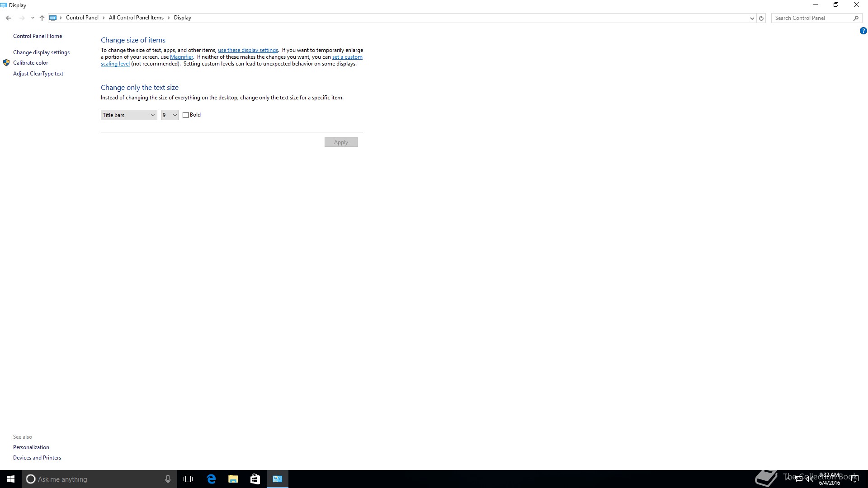This screenshot has height=488, width=868.
Task: Click the Search Control Panel field
Action: 811,18
